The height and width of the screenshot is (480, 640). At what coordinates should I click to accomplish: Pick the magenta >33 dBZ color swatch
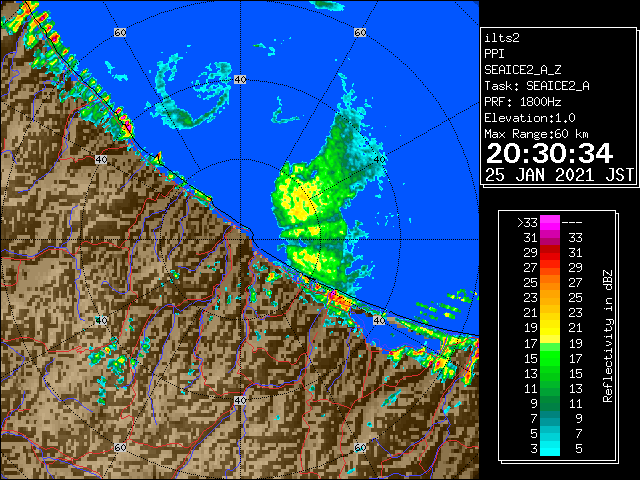[550, 222]
